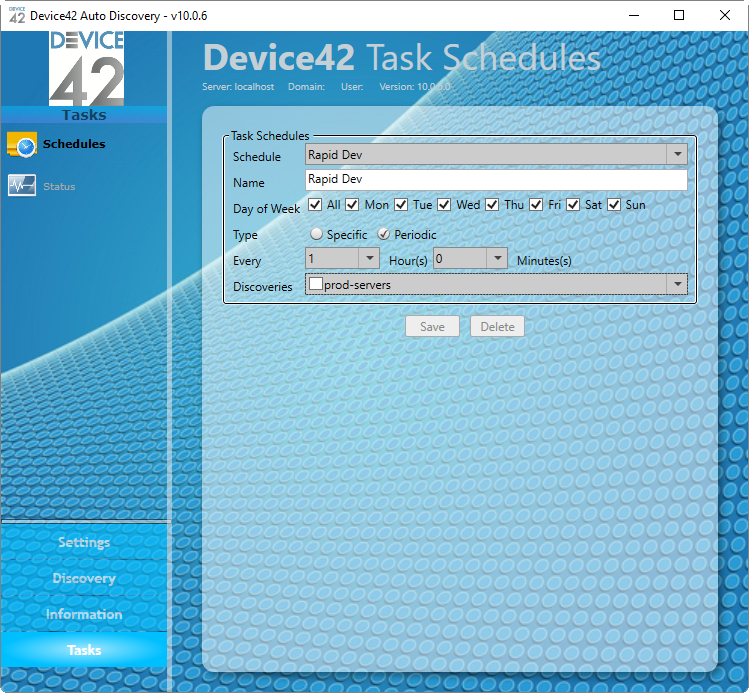The width and height of the screenshot is (749, 693).
Task: Switch to the Information section
Action: 84,614
